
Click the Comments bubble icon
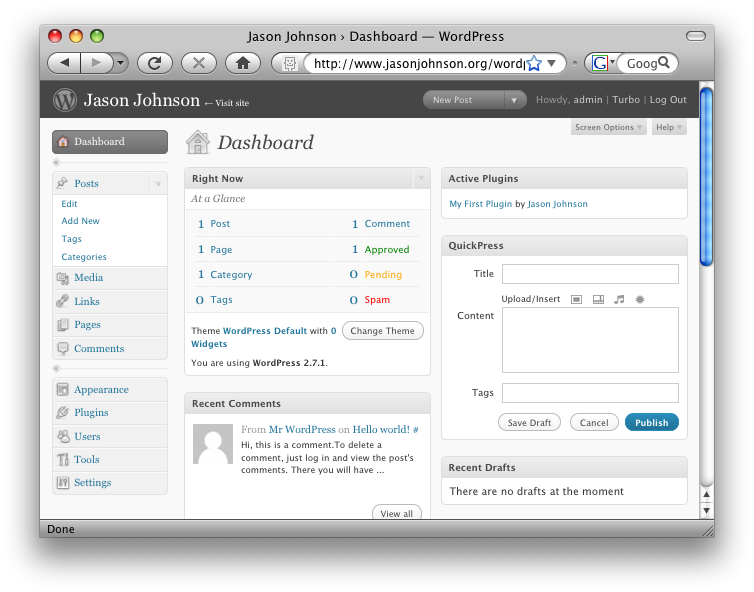point(63,349)
